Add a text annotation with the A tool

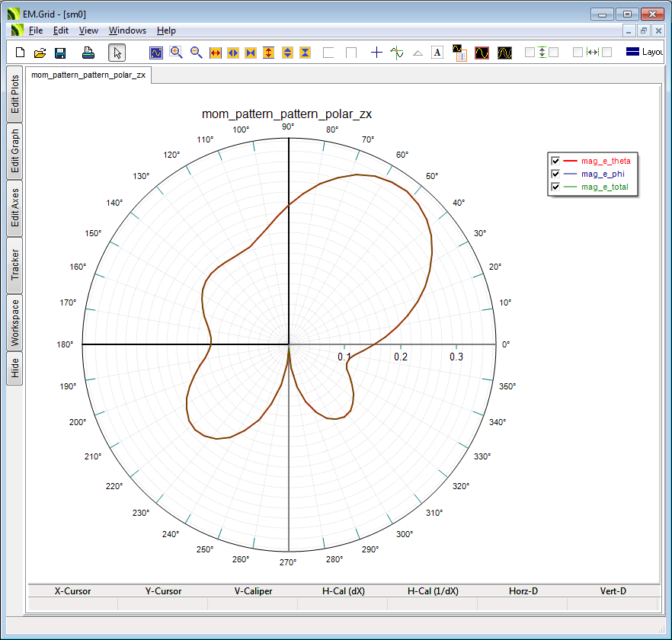[437, 53]
